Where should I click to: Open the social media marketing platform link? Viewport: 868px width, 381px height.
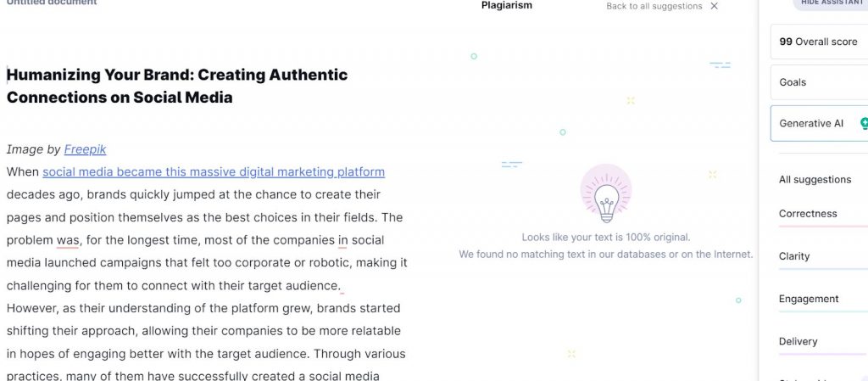214,171
